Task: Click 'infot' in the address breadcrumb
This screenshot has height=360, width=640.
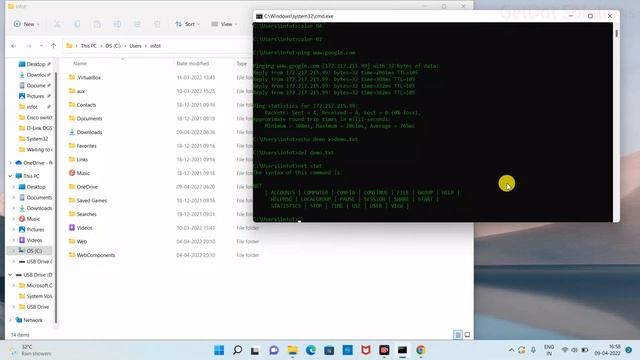Action: click(x=155, y=46)
